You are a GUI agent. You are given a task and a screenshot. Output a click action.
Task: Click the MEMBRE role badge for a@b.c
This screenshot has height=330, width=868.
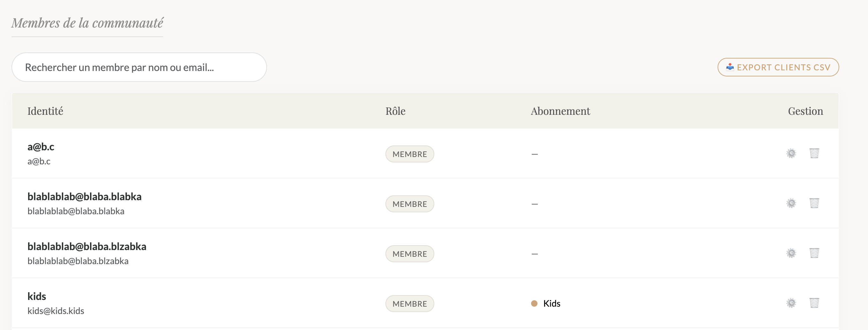coord(409,154)
